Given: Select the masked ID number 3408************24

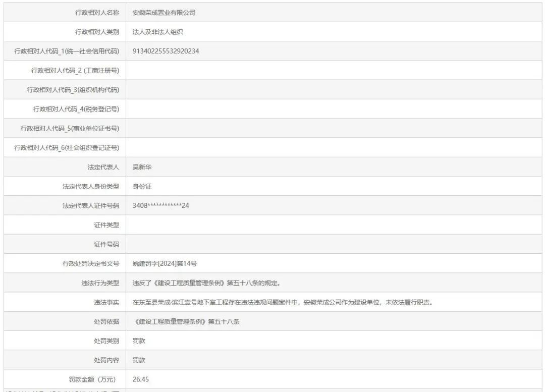Looking at the screenshot, I should (x=160, y=206).
